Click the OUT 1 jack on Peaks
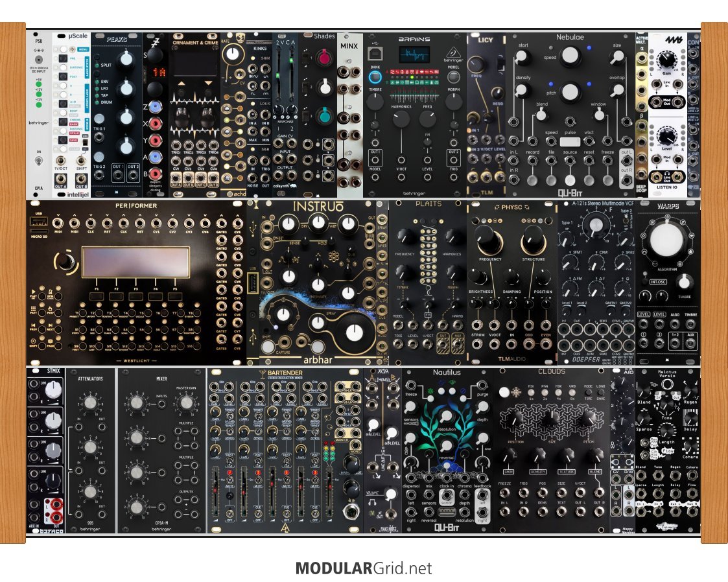728x582 pixels. [118, 176]
